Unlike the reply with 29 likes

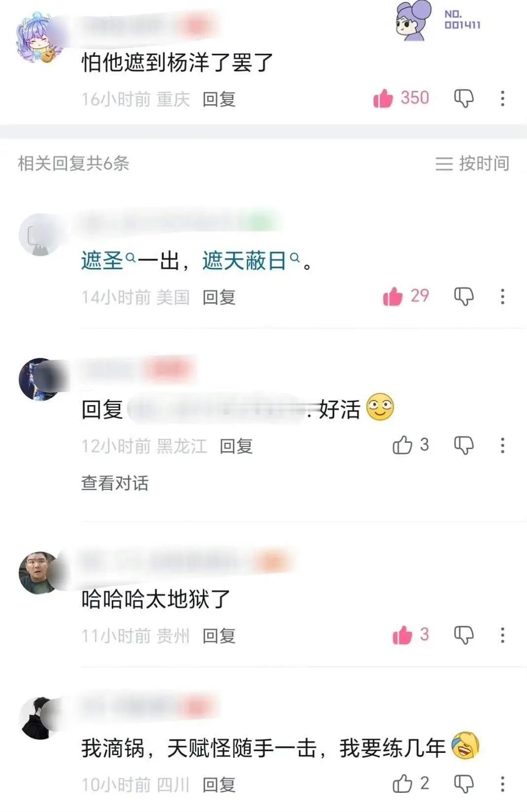coord(393,296)
